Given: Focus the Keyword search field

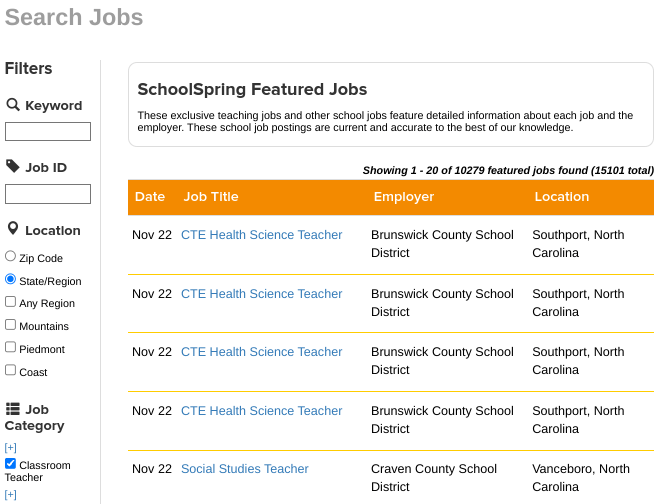Looking at the screenshot, I should 48,132.
